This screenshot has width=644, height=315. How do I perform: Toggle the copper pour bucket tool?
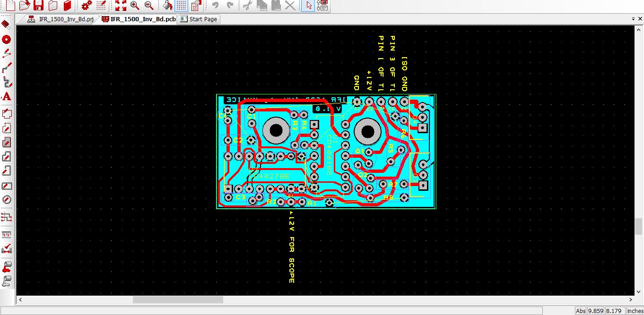point(167,6)
